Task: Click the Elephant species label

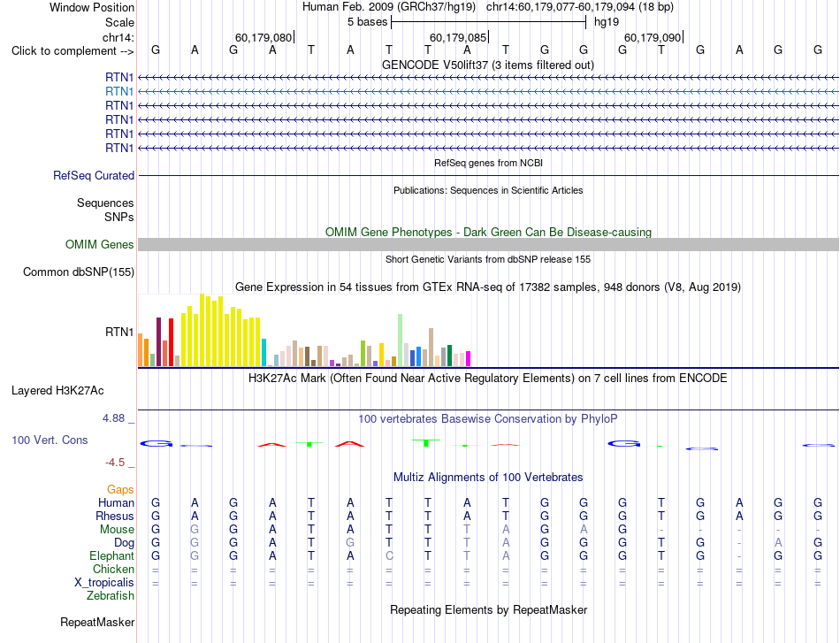Action: 111,555
